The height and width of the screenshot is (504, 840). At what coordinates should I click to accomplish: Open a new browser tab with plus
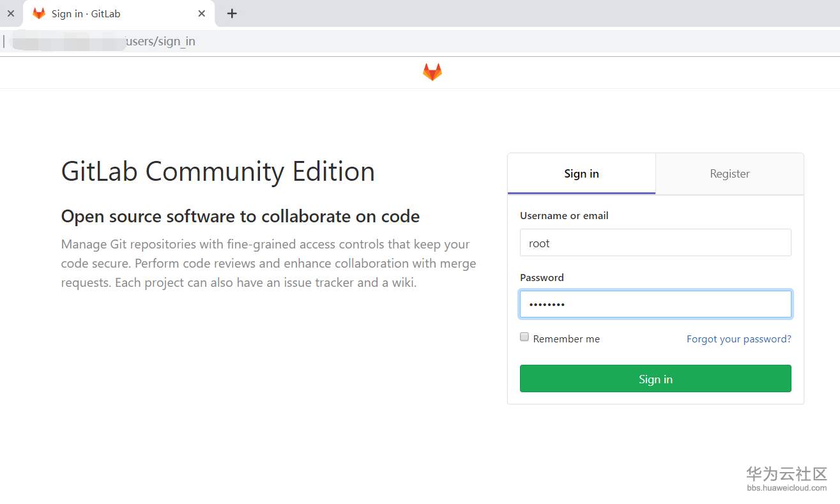(232, 13)
